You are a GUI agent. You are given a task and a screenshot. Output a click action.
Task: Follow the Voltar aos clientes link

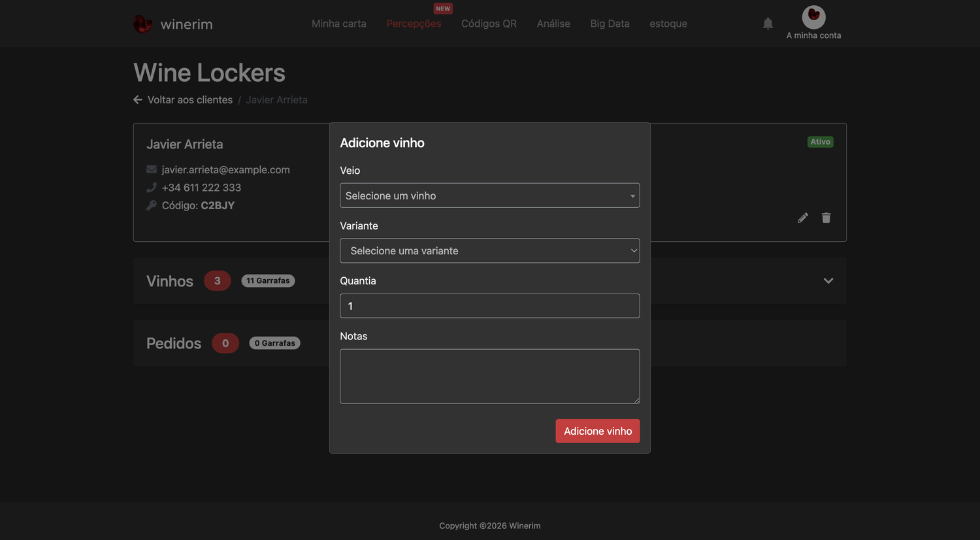(x=190, y=100)
